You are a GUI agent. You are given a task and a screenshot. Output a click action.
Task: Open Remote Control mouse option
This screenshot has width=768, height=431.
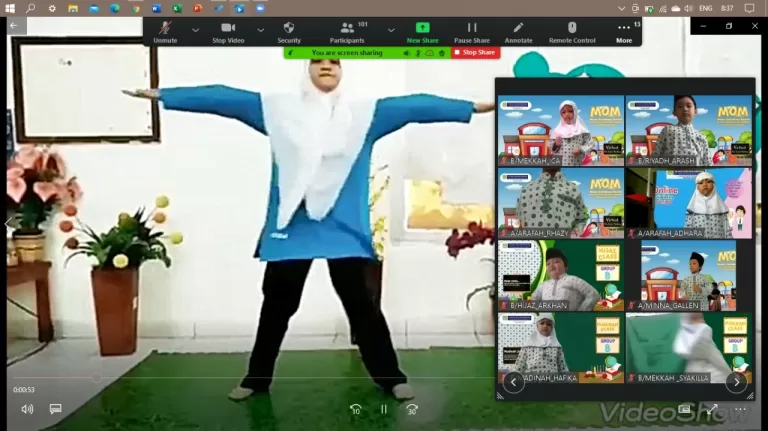[x=572, y=32]
